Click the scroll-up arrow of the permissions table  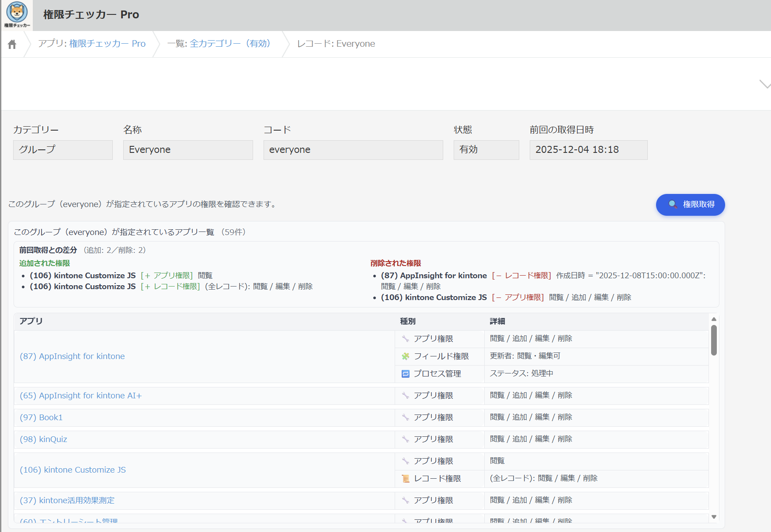coord(714,319)
